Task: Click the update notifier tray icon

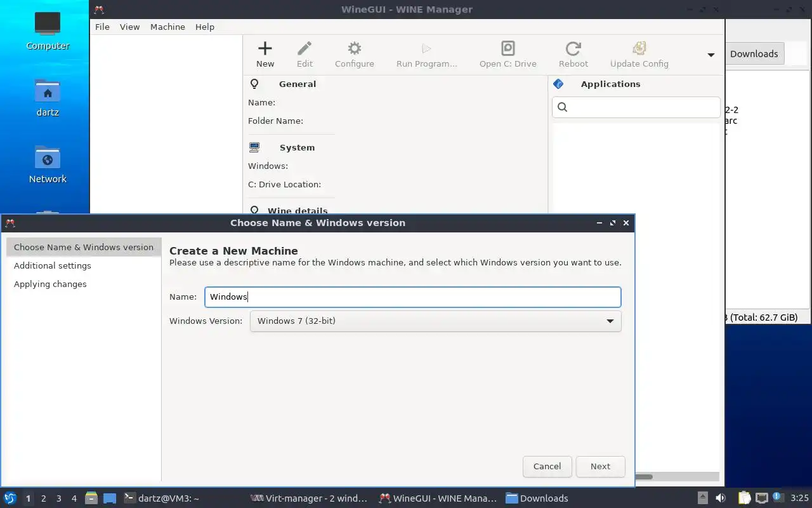Action: [x=776, y=498]
